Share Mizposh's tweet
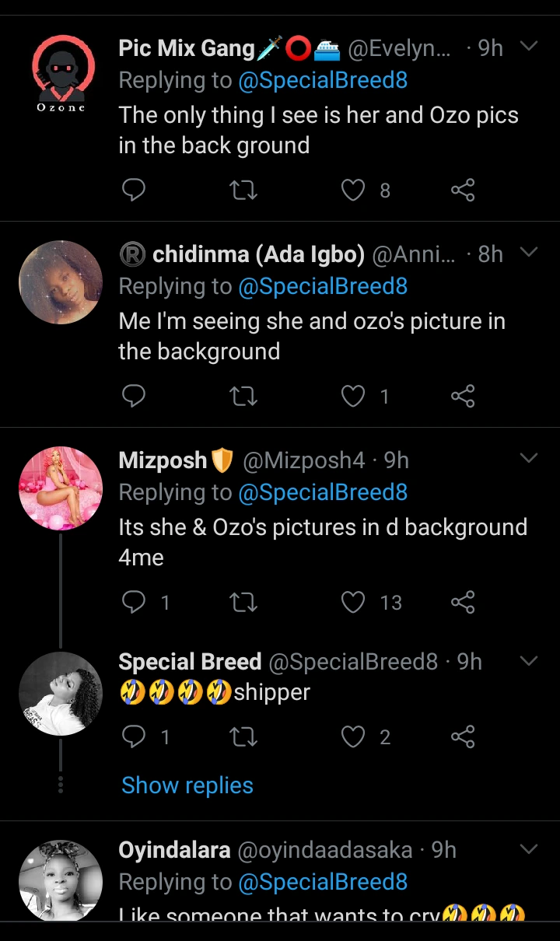Screen dimensions: 560x941 [463, 602]
